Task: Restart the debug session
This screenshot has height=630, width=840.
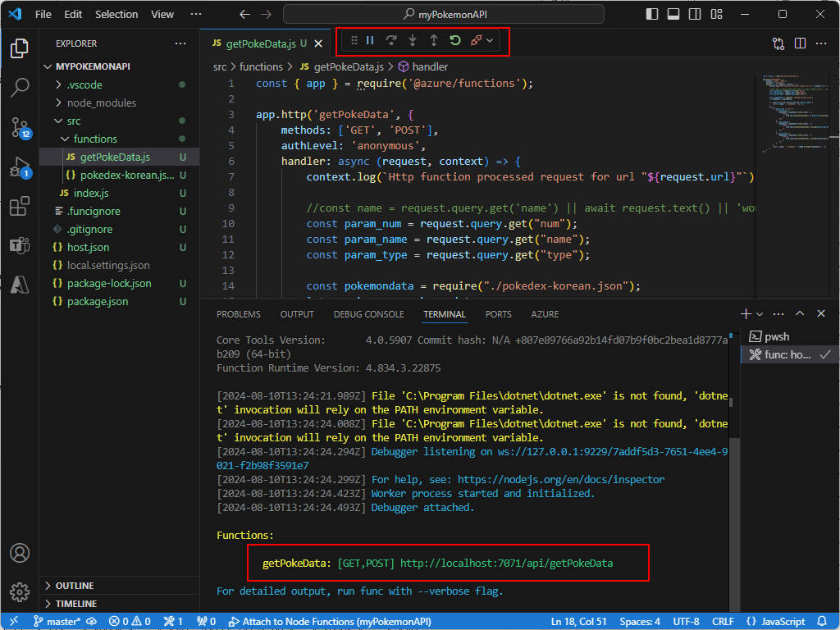Action: click(455, 41)
